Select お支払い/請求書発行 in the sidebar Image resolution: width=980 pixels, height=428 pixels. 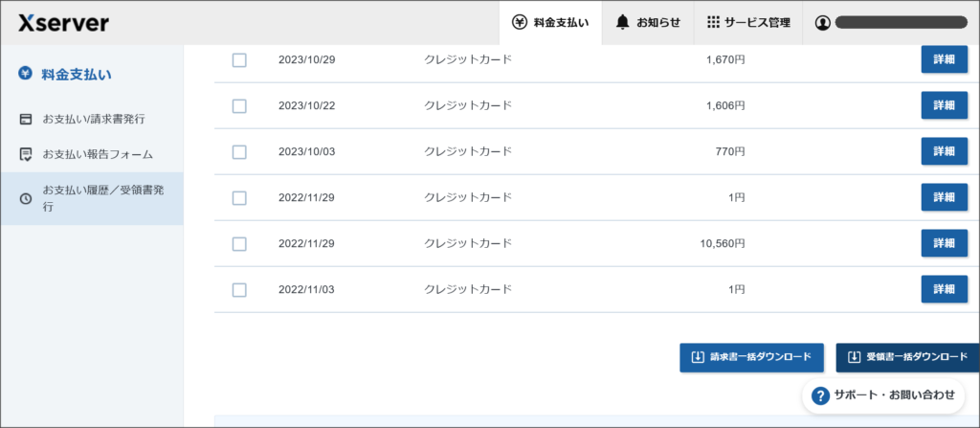92,119
